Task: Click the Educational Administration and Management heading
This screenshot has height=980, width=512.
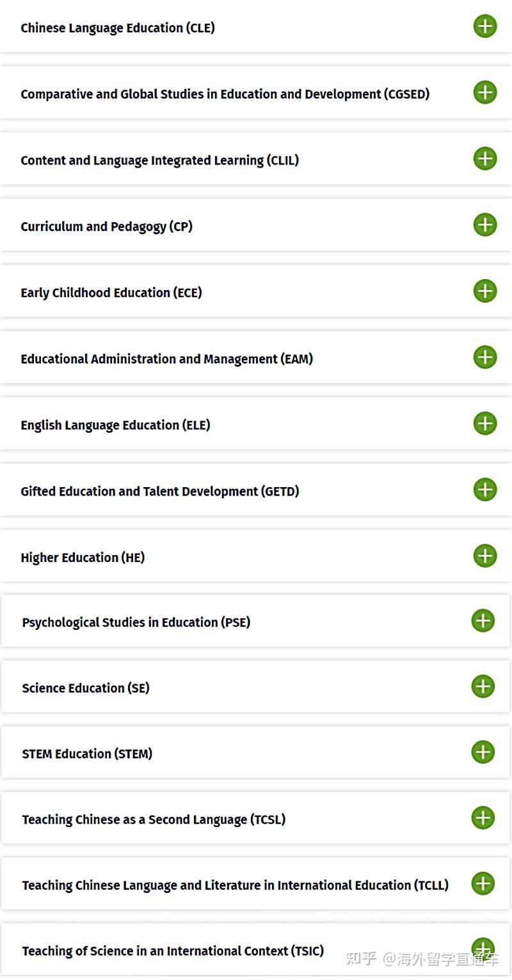Action: coord(166,359)
